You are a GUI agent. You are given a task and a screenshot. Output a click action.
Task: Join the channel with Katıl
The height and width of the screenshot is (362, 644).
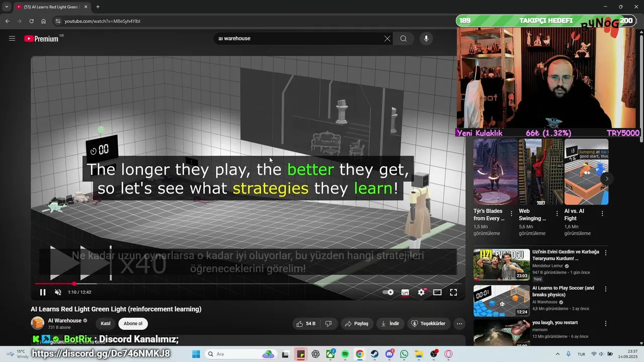[106, 324]
